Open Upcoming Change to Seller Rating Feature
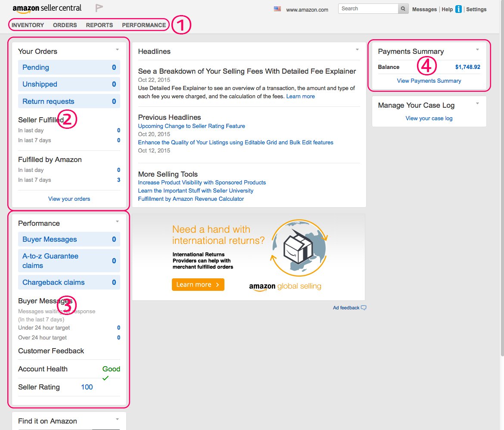504x430 pixels. pos(192,126)
